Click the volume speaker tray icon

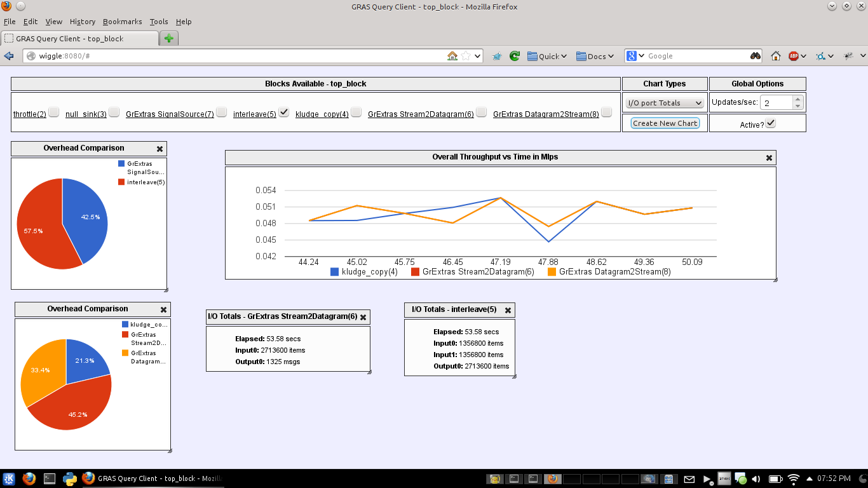(x=756, y=478)
